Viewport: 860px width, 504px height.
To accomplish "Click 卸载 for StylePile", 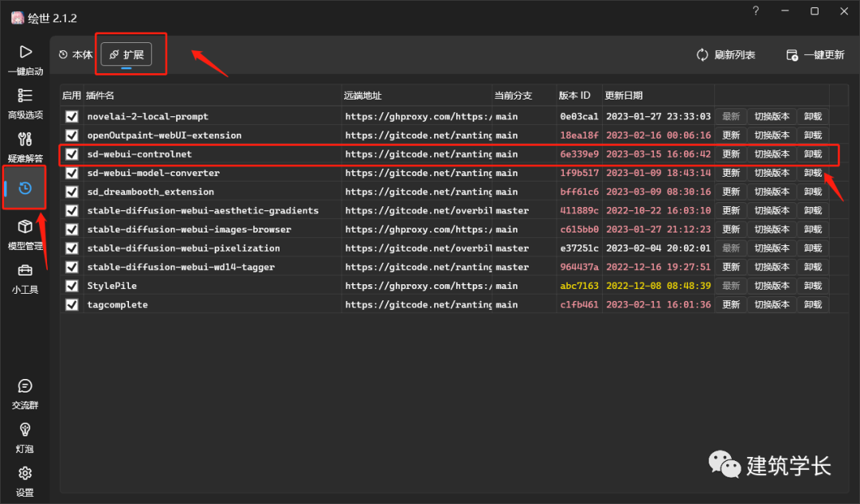I will click(813, 286).
